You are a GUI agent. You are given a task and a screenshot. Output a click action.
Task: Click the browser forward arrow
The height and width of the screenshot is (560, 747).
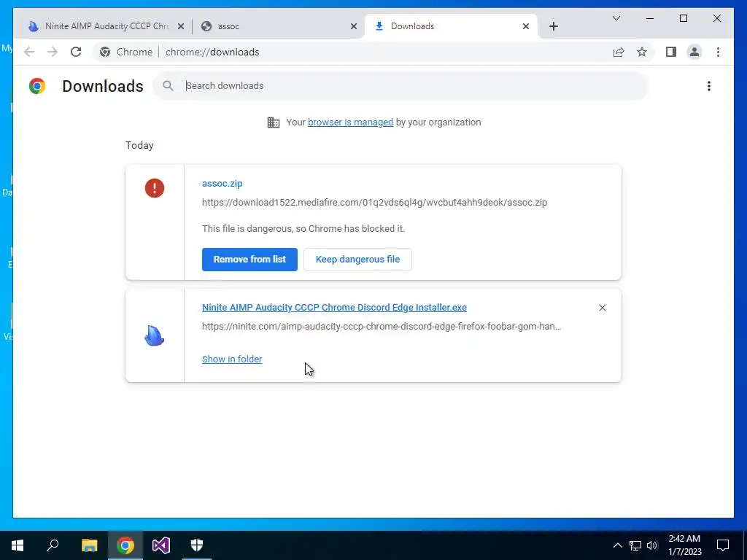coord(53,52)
